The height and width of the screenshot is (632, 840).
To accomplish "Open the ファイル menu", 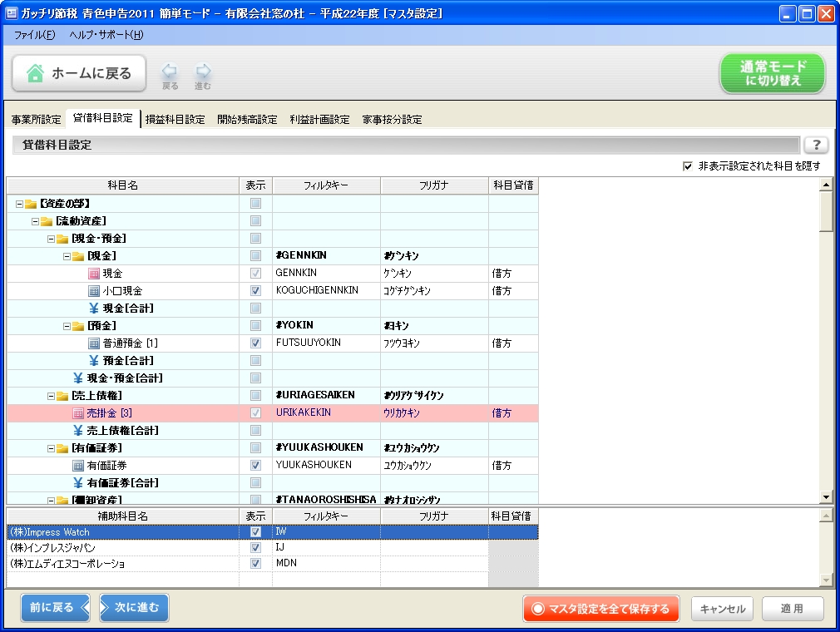I will (x=31, y=37).
